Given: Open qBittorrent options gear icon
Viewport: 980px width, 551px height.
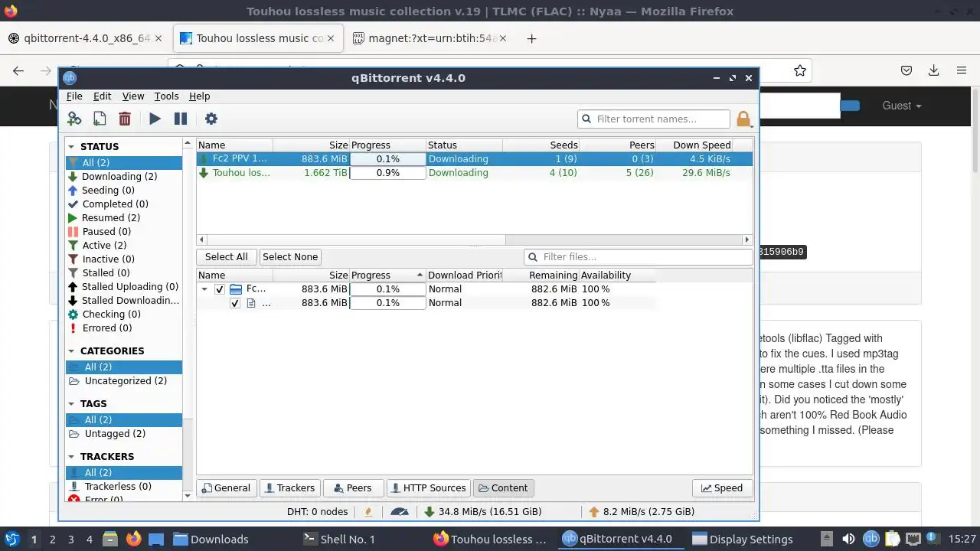Looking at the screenshot, I should tap(211, 119).
